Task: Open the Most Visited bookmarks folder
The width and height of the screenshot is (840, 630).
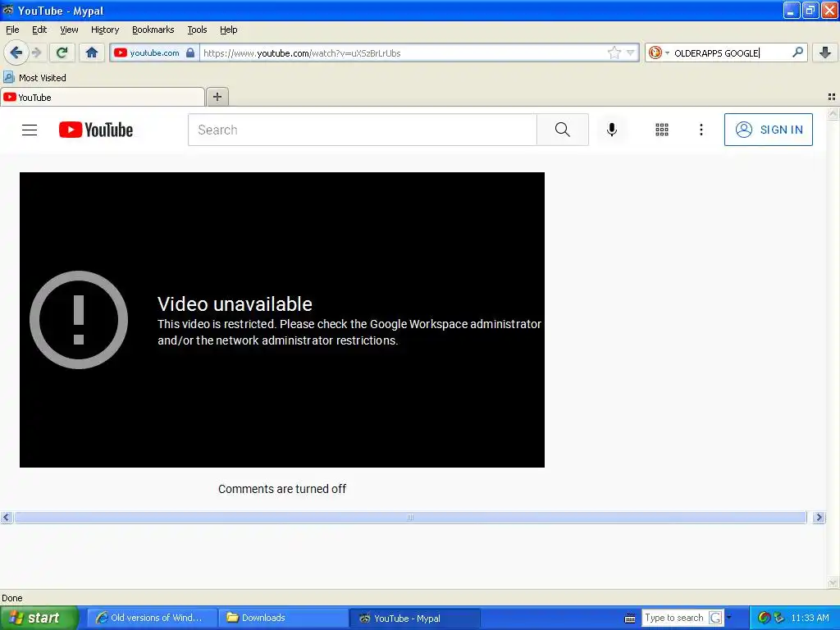Action: 35,78
